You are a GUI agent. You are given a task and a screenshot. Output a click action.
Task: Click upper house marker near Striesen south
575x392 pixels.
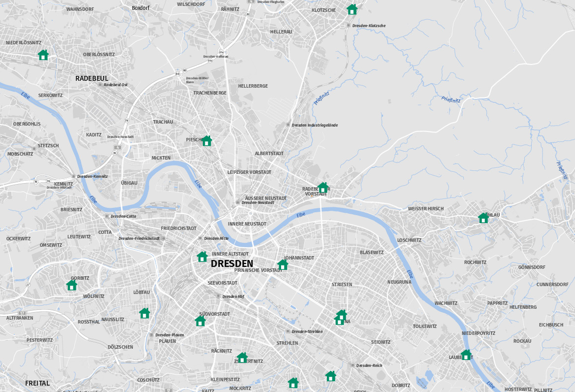click(342, 315)
